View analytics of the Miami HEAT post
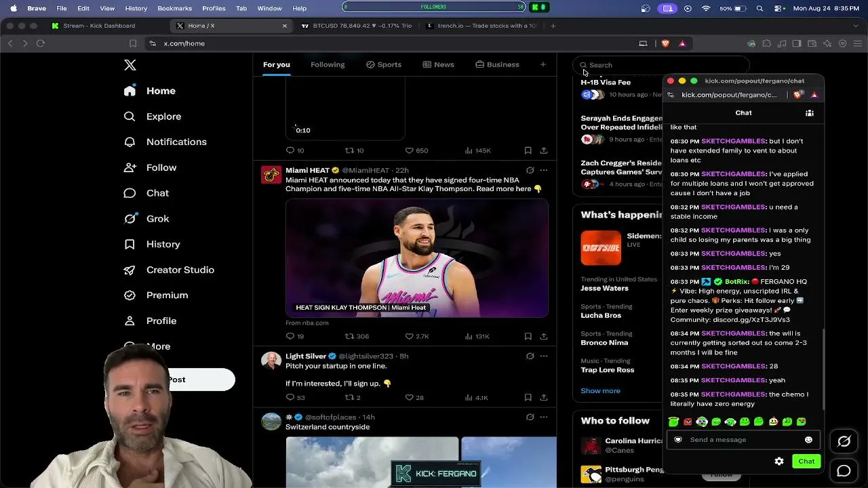The width and height of the screenshot is (868, 488). 477,336
